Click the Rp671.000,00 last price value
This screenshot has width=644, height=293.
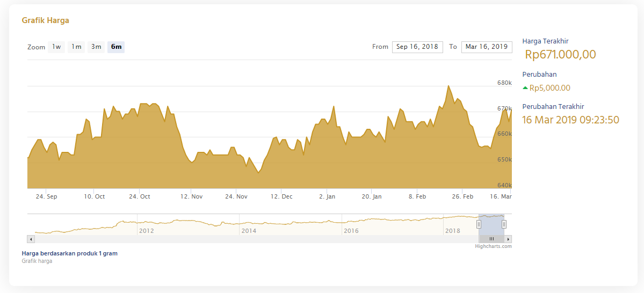[x=560, y=55]
